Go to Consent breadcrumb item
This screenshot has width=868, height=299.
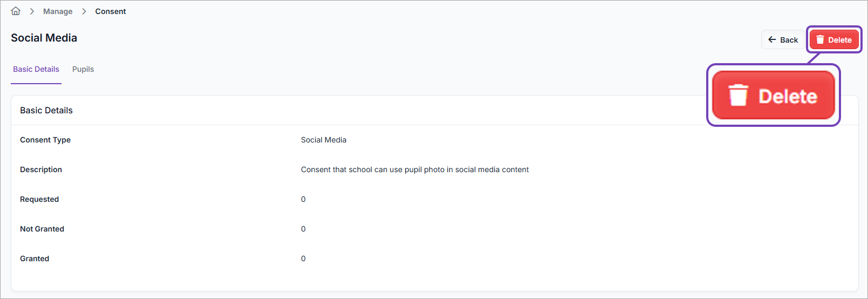[x=111, y=11]
